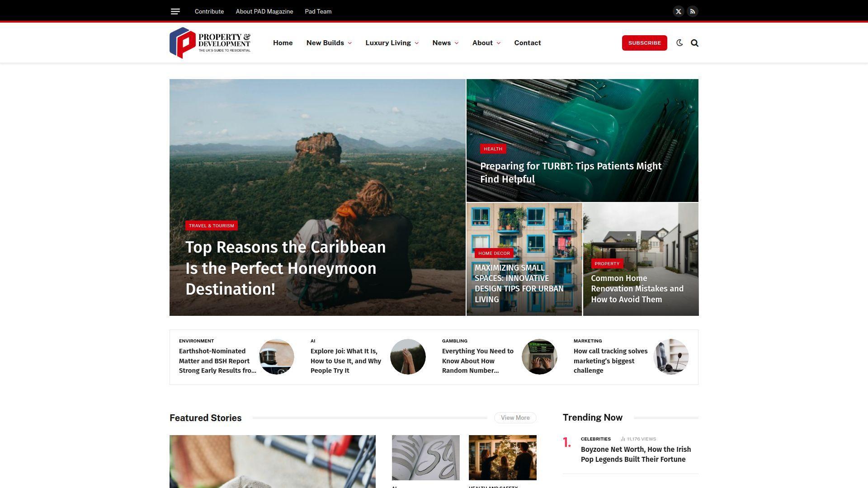Click View More in Featured Stories
Viewport: 868px width, 488px height.
pos(515,418)
